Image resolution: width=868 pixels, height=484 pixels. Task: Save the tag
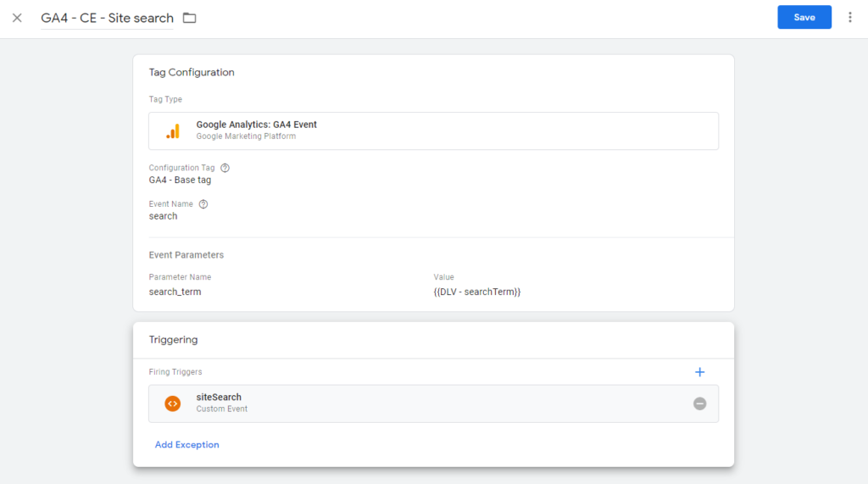(x=804, y=17)
